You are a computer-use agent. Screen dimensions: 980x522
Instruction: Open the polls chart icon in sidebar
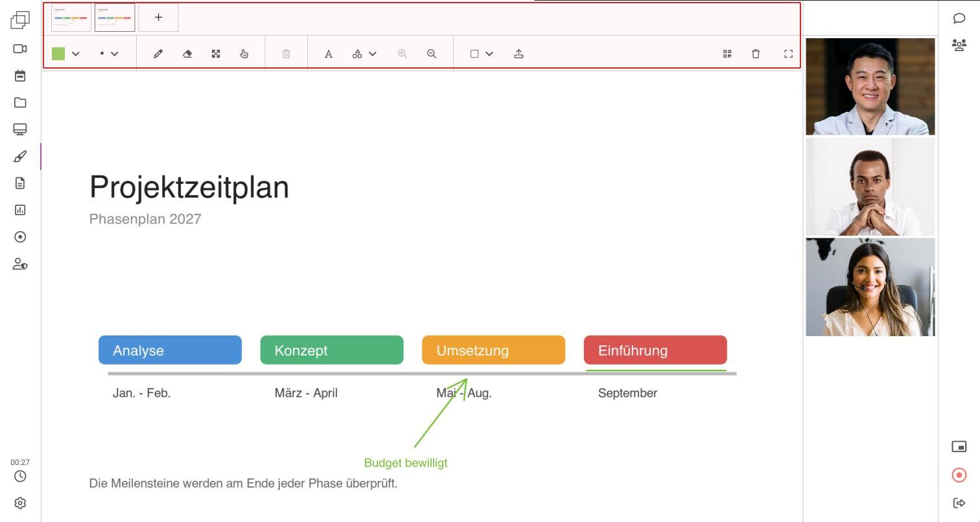point(20,210)
